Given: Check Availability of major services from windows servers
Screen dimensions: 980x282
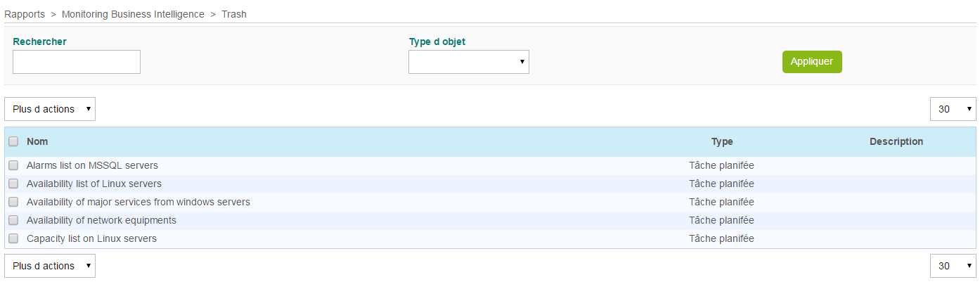Looking at the screenshot, I should click(13, 203).
